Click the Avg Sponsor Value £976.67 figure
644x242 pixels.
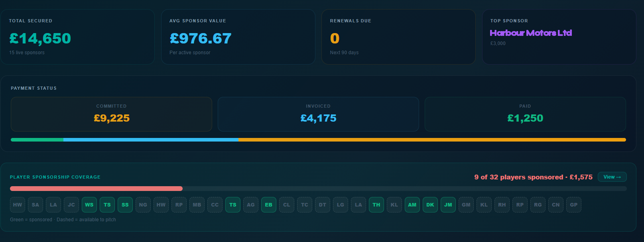click(x=201, y=38)
